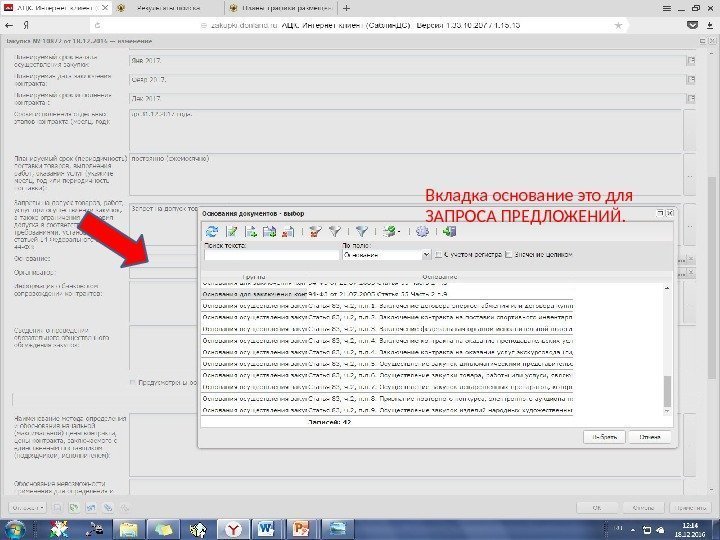Open the browser hamburger menu
This screenshot has height=540, width=720.
tap(667, 8)
